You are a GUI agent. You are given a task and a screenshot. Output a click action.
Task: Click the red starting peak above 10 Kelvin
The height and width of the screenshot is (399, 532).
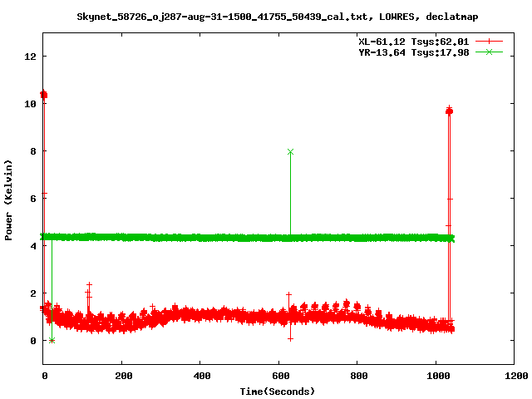(x=43, y=94)
